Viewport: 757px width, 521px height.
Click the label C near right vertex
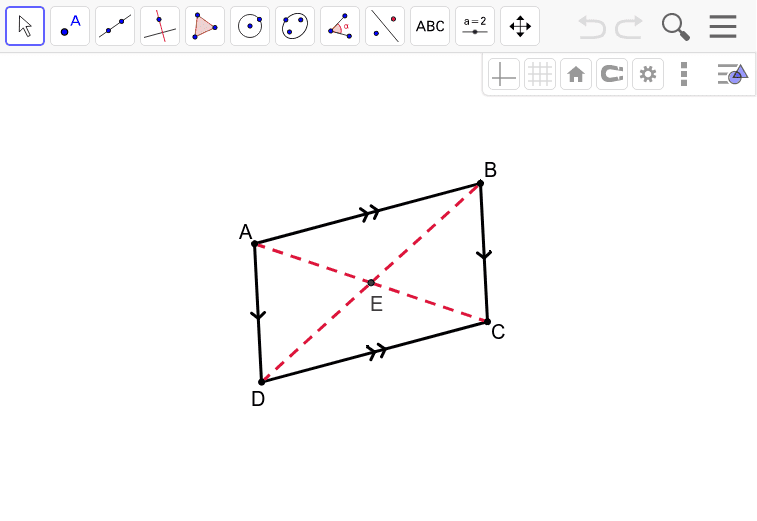pyautogui.click(x=498, y=332)
